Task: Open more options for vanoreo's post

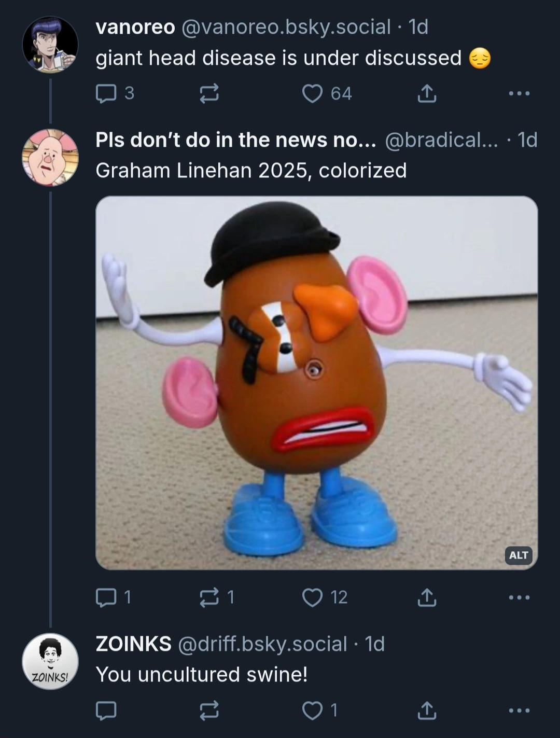Action: tap(519, 93)
